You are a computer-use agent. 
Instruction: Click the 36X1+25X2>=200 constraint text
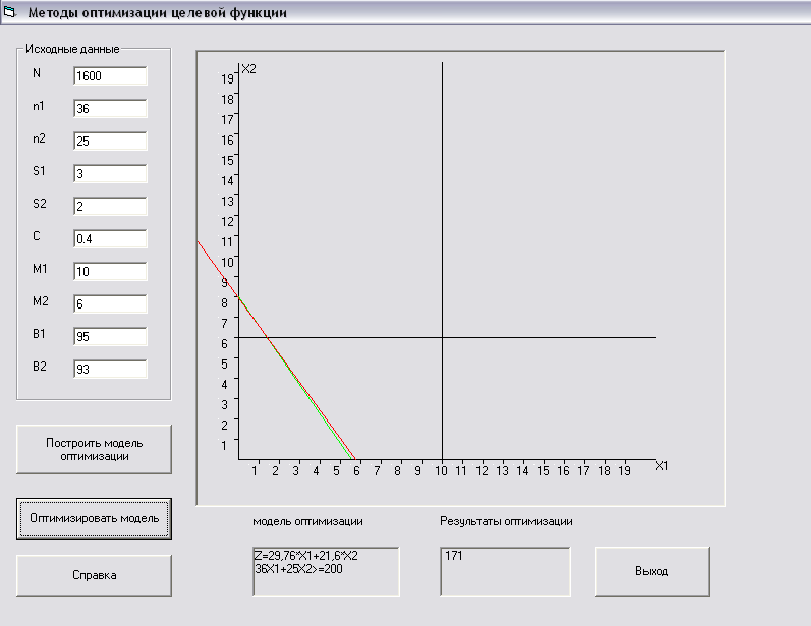[x=299, y=569]
